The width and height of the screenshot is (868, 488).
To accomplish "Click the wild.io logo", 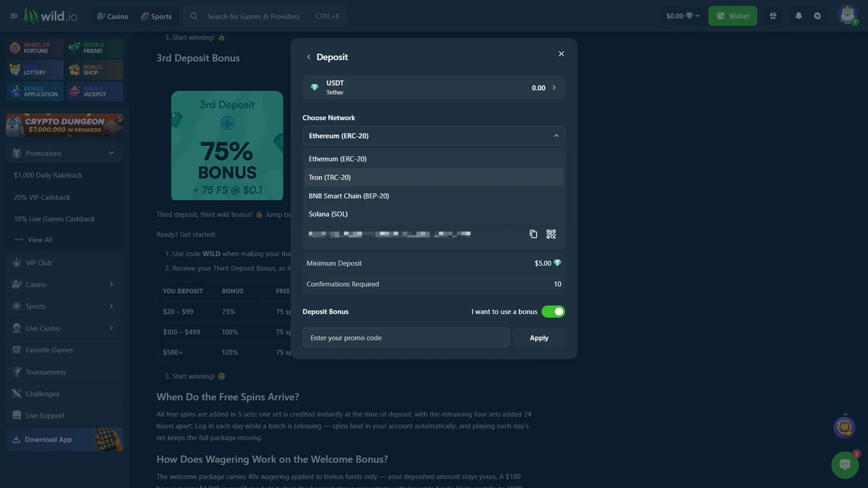I will coord(50,16).
